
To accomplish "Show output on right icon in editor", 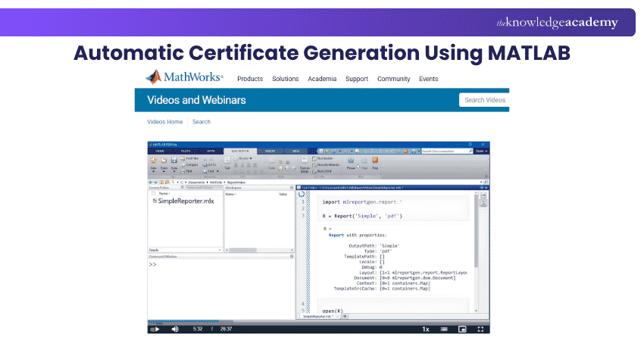I will (483, 196).
